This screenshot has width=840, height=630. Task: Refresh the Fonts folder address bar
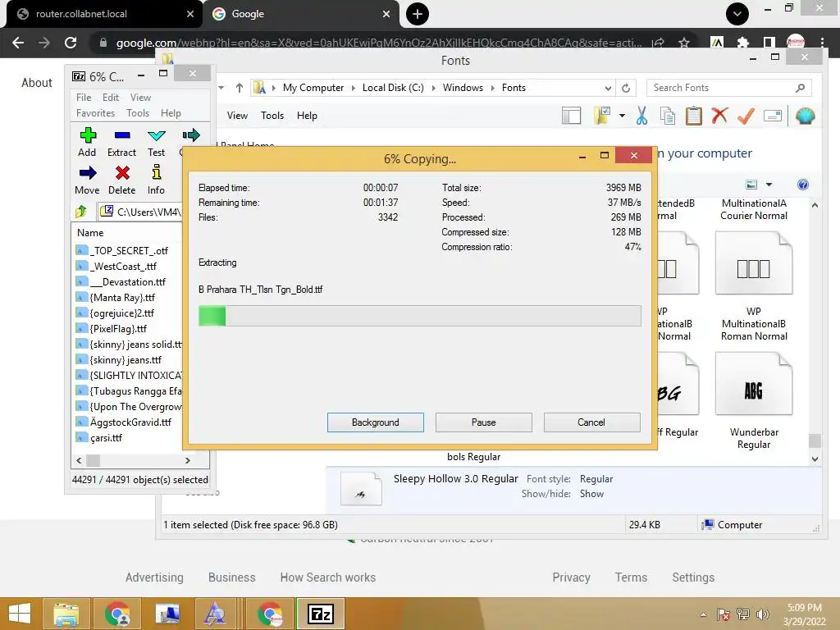tap(626, 88)
